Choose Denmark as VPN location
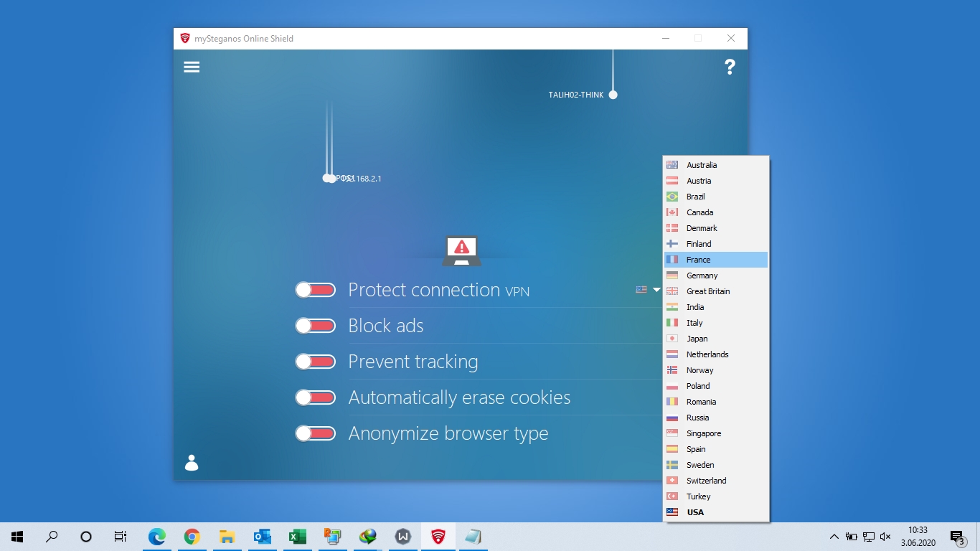The image size is (980, 551). [x=716, y=228]
